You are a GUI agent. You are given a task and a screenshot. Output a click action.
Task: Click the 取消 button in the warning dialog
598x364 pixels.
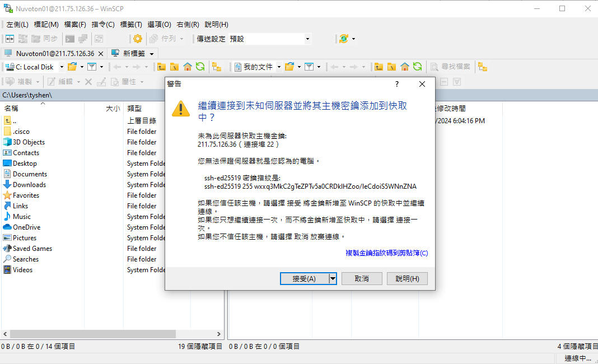[361, 278]
